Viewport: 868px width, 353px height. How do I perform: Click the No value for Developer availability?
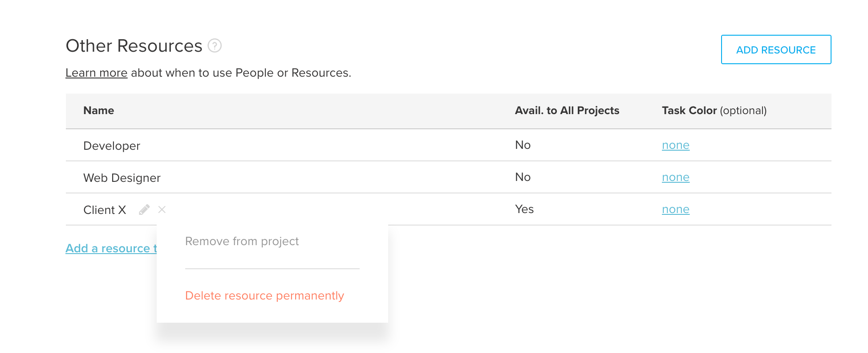522,145
